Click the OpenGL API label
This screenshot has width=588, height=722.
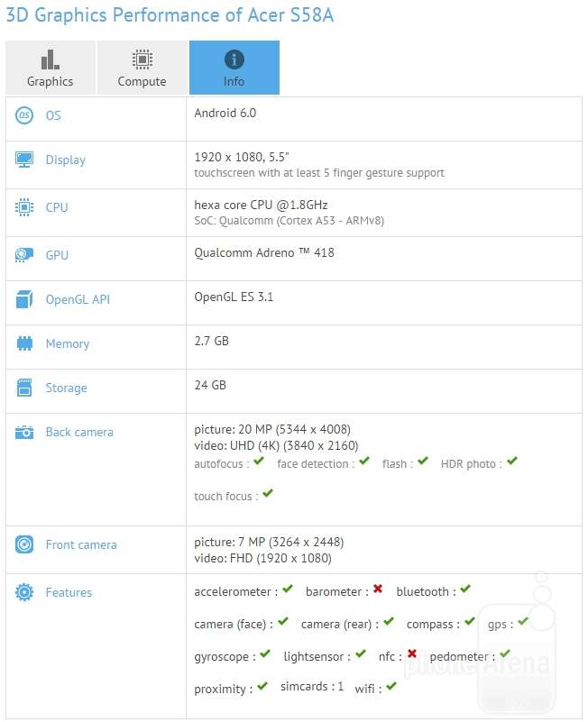coord(78,299)
